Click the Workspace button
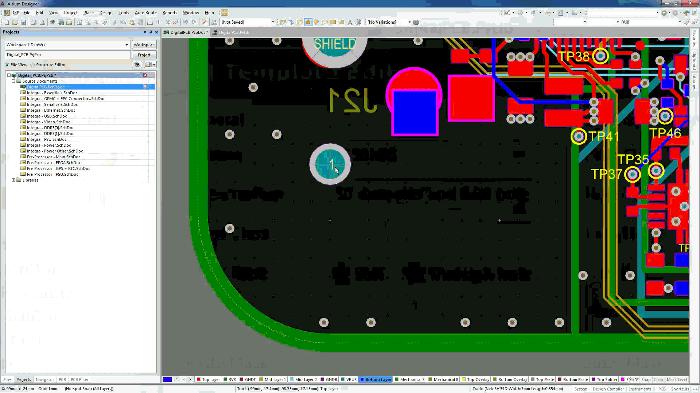The height and width of the screenshot is (393, 700). tap(144, 45)
